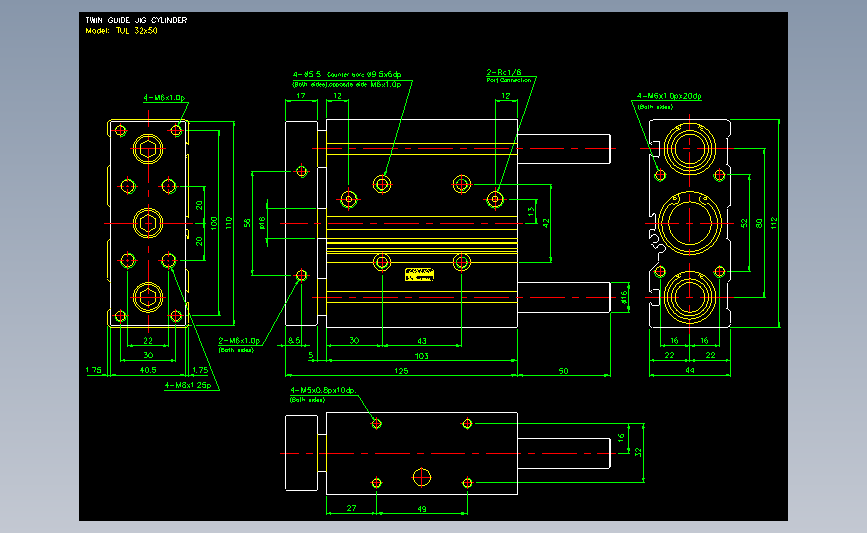Click the yellow nameplate on cylinder body
Viewport: 867px width, 533px height.
(x=420, y=275)
